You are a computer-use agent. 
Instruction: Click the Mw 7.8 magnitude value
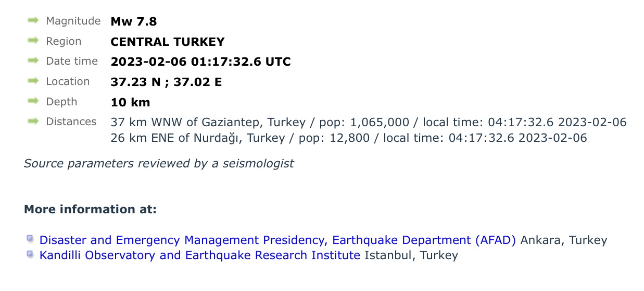[134, 22]
